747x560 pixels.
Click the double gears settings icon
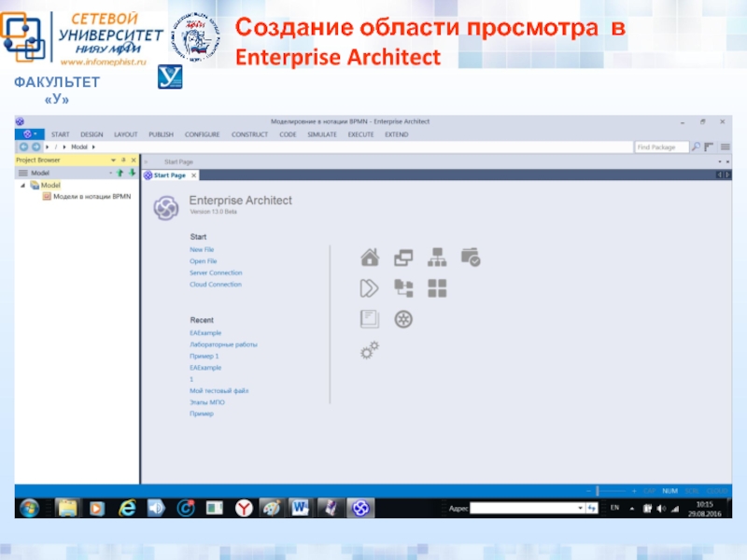point(370,351)
